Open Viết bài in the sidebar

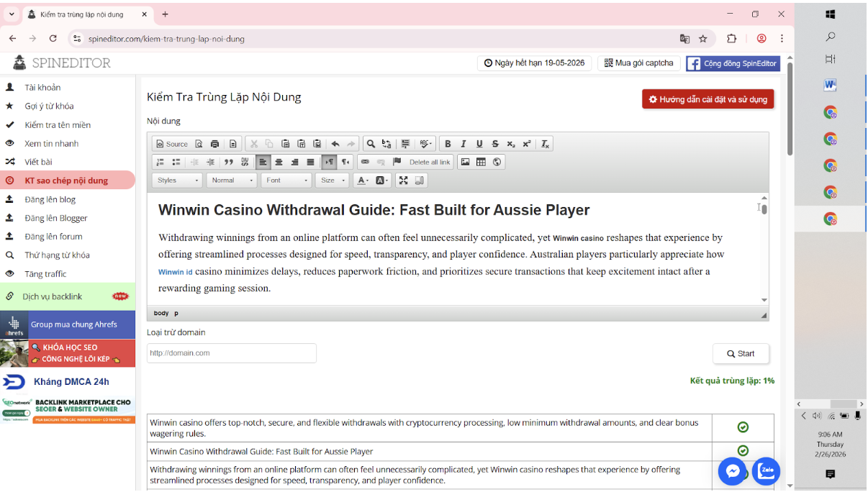tap(38, 162)
